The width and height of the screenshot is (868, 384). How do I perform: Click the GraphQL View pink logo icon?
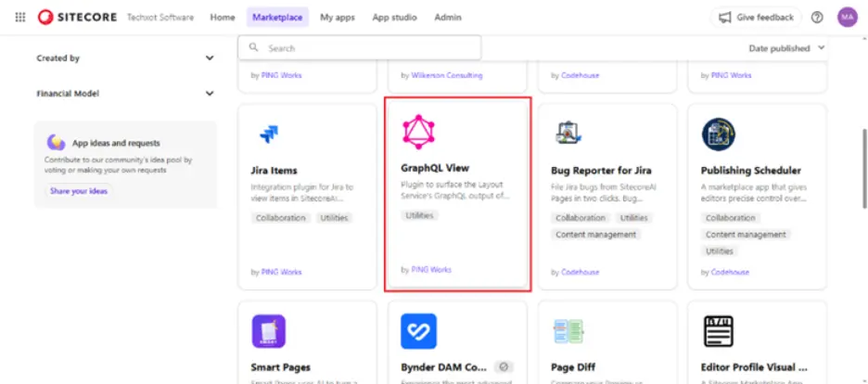418,133
